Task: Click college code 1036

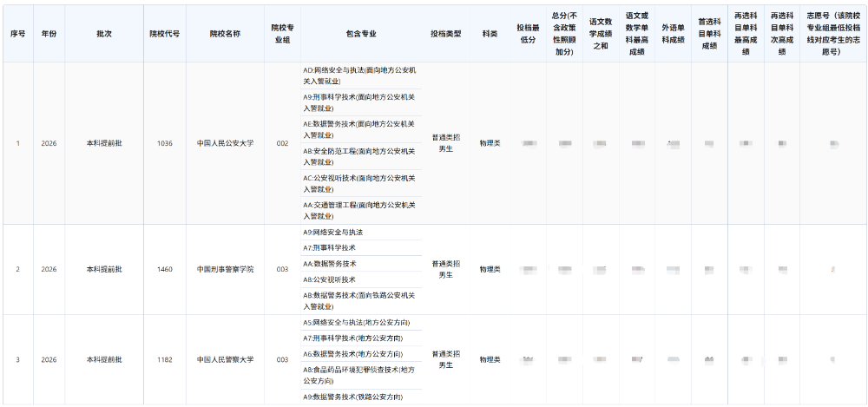Action: [x=164, y=143]
